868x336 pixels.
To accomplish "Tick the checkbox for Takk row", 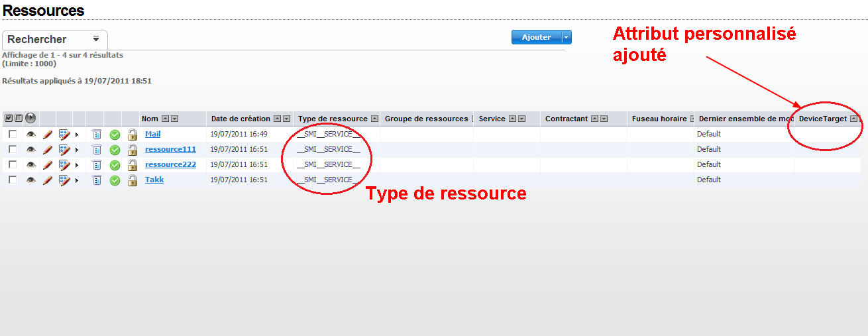I will coord(13,180).
